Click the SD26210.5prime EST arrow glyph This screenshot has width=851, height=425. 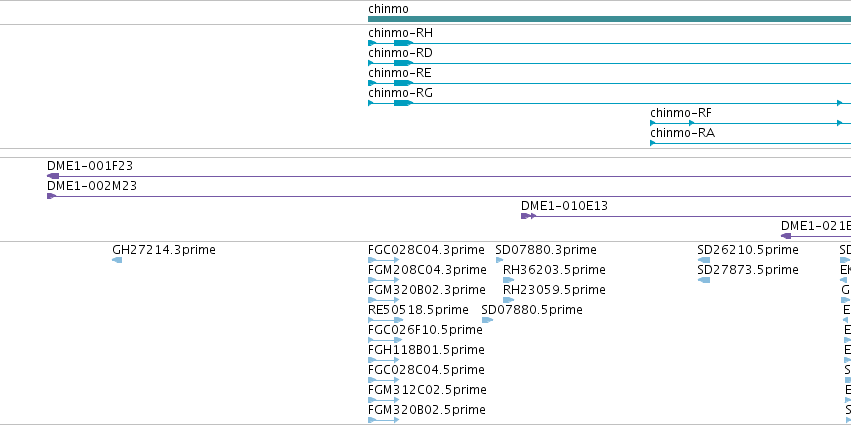(x=703, y=260)
